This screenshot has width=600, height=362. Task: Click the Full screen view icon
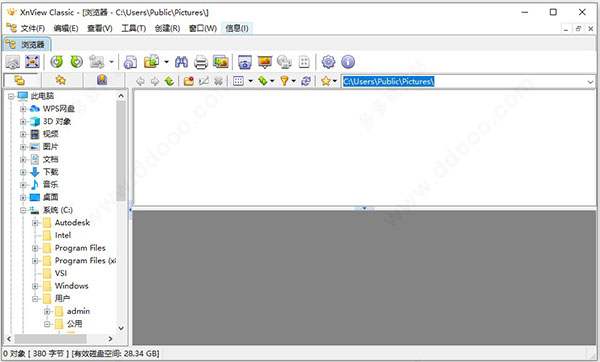32,62
